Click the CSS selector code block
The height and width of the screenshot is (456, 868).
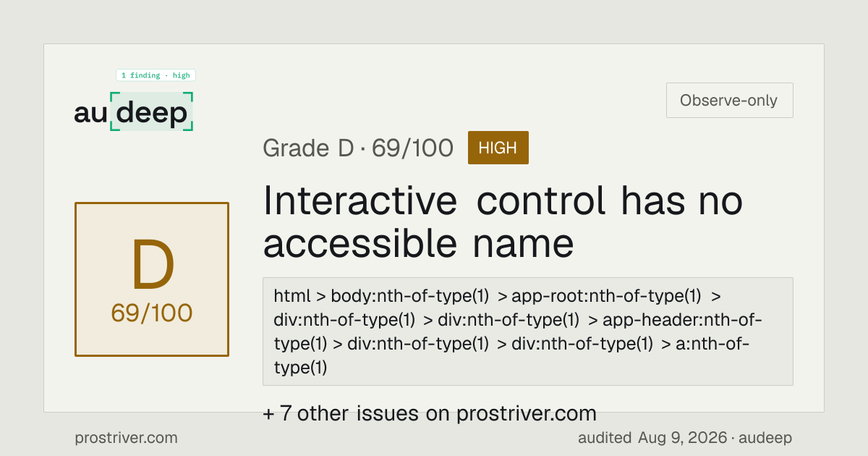(528, 332)
